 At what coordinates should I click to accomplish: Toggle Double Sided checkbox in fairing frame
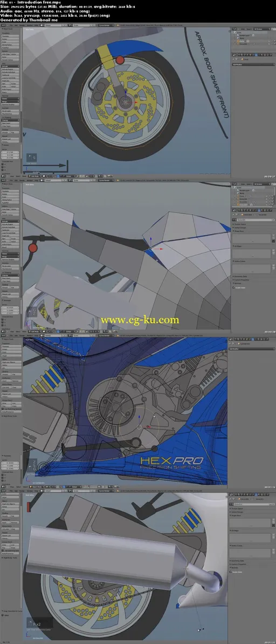tap(233, 288)
